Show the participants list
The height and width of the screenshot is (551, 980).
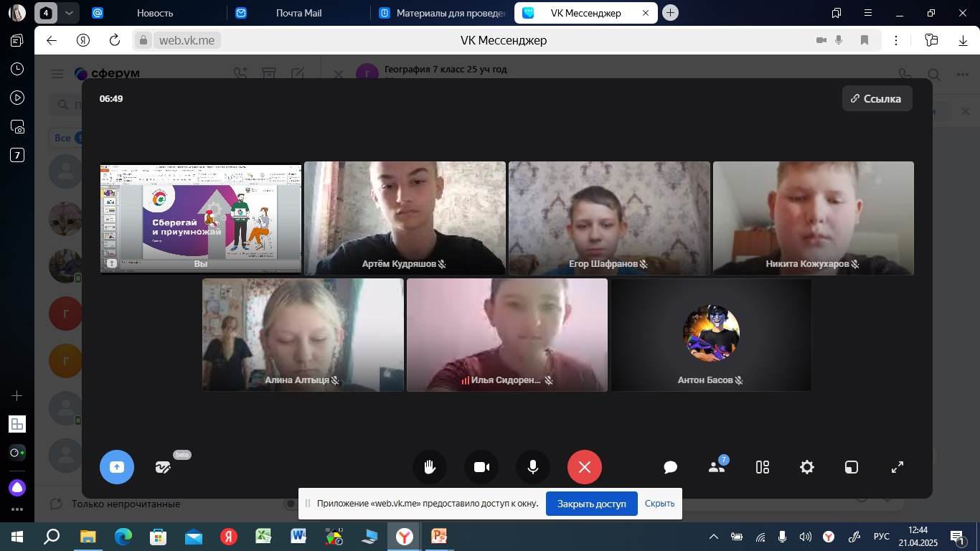[x=717, y=467]
